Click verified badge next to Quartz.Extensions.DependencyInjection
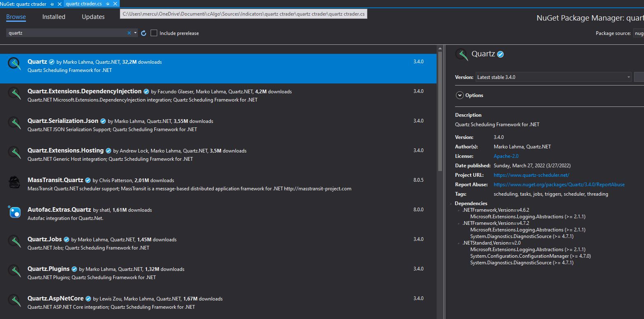Image resolution: width=644 pixels, height=319 pixels. pyautogui.click(x=146, y=91)
